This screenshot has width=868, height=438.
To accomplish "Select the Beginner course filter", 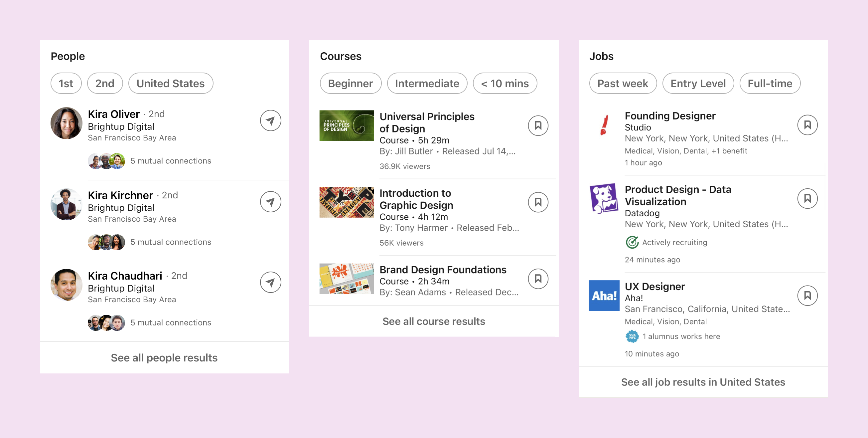I will (350, 83).
